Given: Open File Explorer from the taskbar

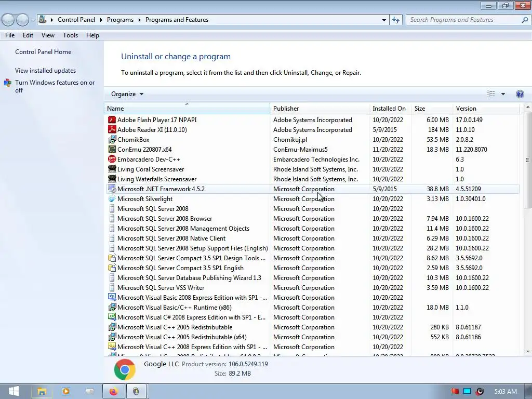Looking at the screenshot, I should (42, 392).
